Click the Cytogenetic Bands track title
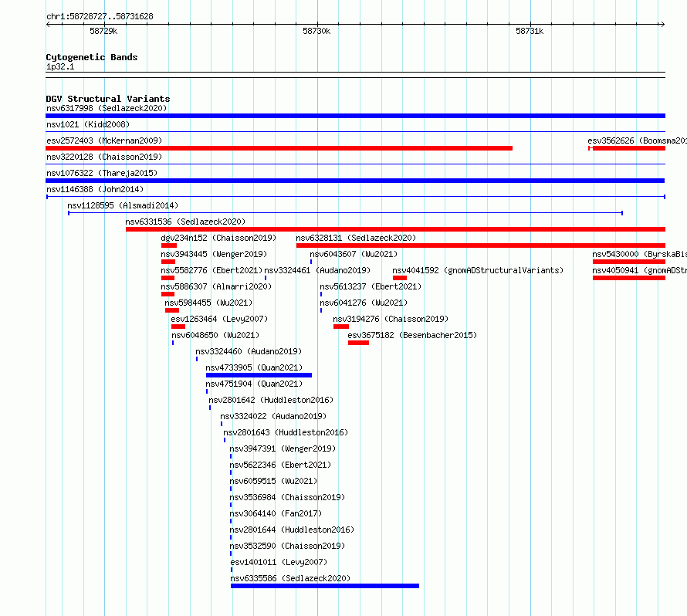Image resolution: width=687 pixels, height=616 pixels. tap(92, 57)
